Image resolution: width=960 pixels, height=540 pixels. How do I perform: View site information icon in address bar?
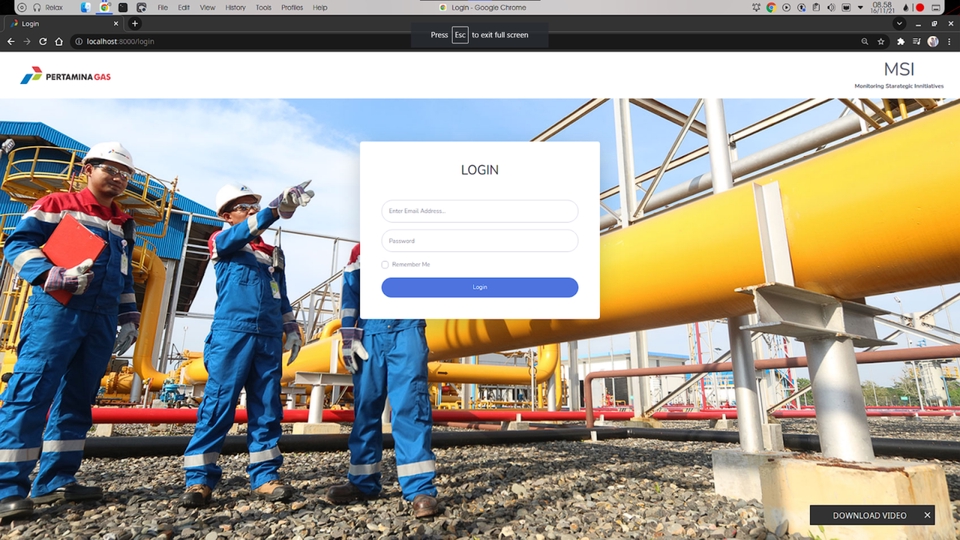click(x=78, y=42)
